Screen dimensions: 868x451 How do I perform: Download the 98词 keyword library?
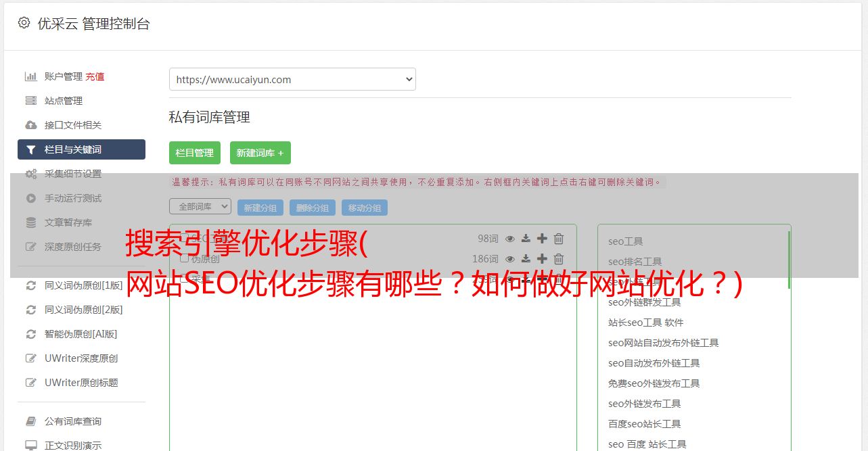click(526, 239)
